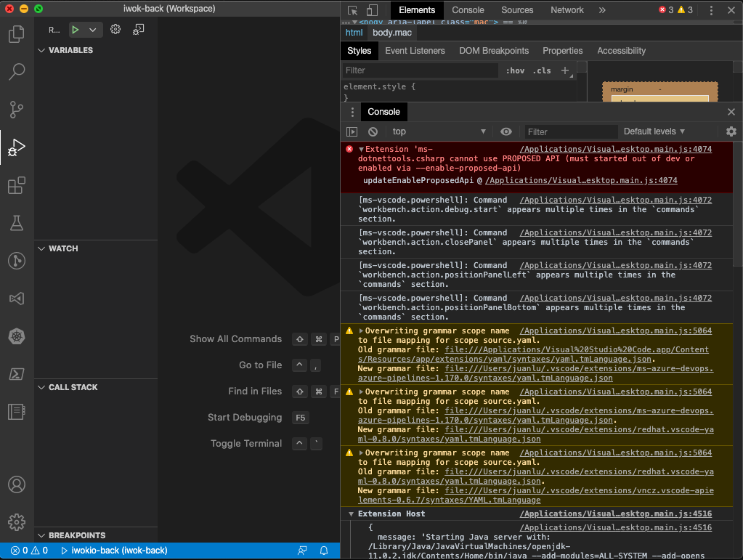Click errors and warnings count in status bar
The width and height of the screenshot is (743, 560).
click(x=29, y=551)
